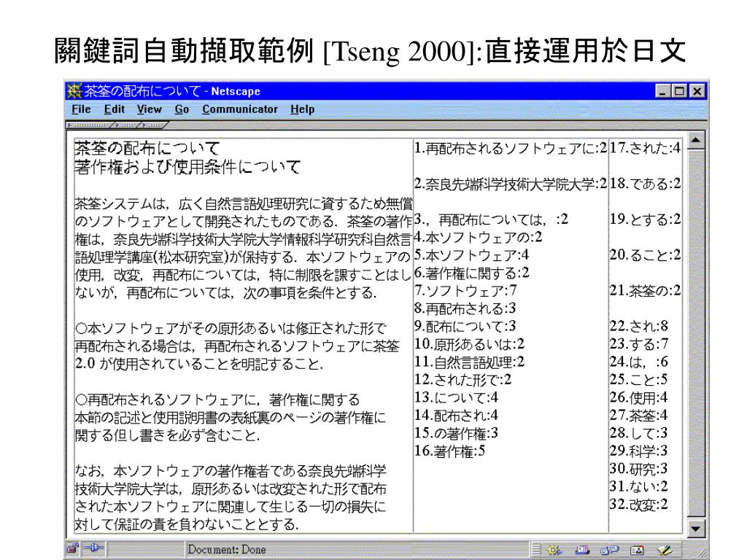Viewport: 747px width, 560px height.
Task: Click keyword '16.著作権:5'
Action: (x=449, y=451)
